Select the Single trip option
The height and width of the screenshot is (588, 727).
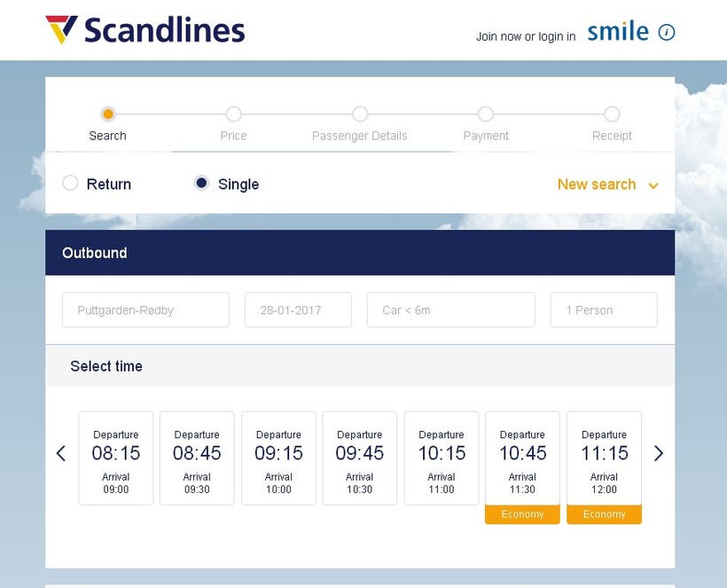click(x=202, y=184)
